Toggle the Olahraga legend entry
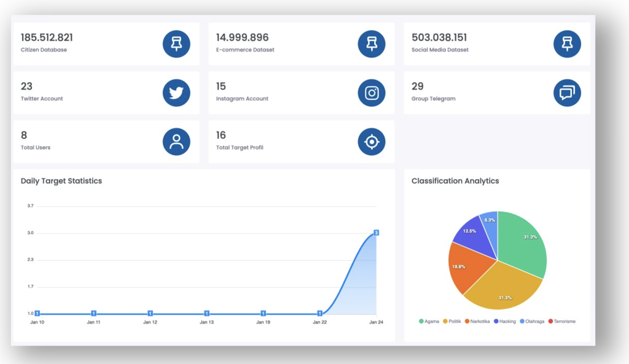This screenshot has height=364, width=629. (x=532, y=321)
